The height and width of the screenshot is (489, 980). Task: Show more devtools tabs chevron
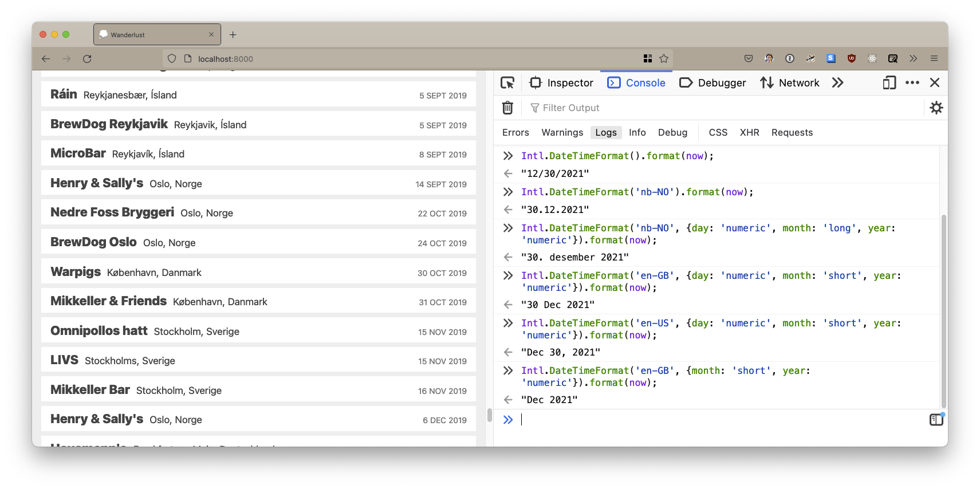838,83
